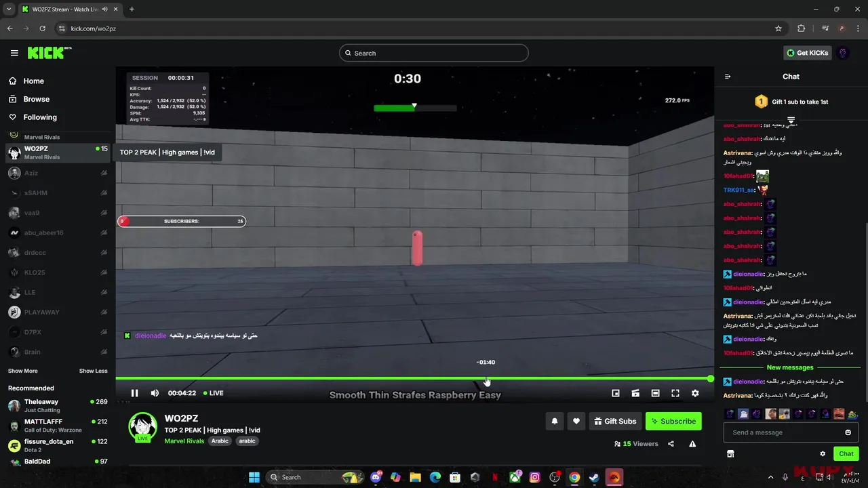Open Windows Start menu
Screen dimensions: 868x488
254,477
